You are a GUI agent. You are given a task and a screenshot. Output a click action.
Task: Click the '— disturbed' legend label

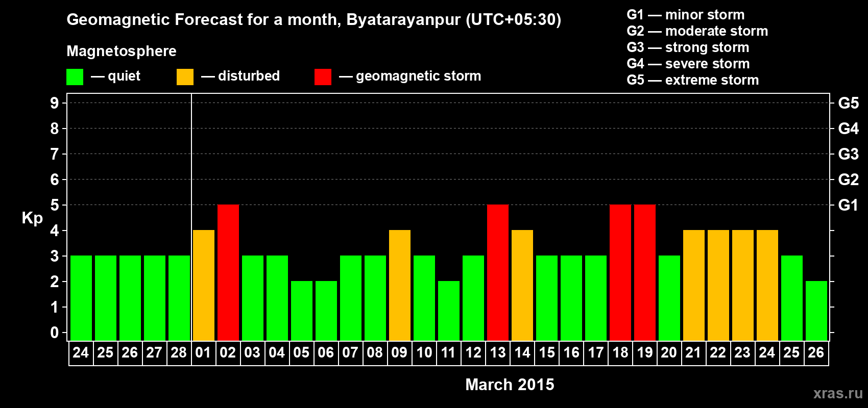pyautogui.click(x=240, y=76)
